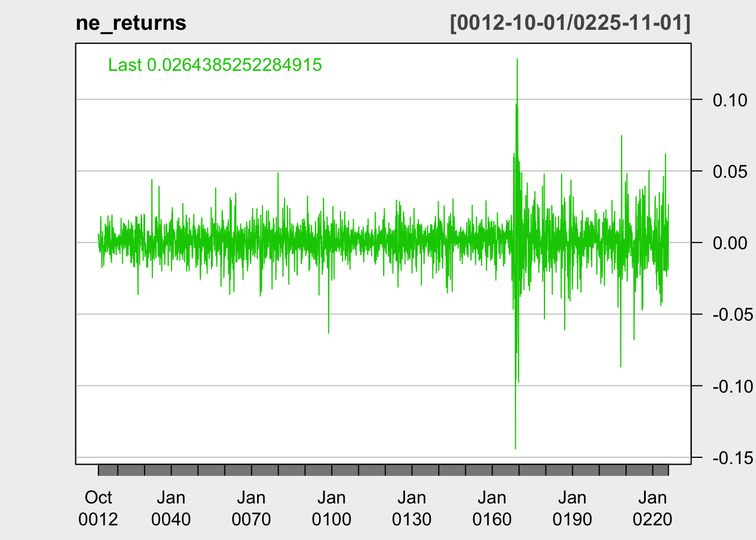Select the Jan 0130 x-axis label

[x=412, y=508]
